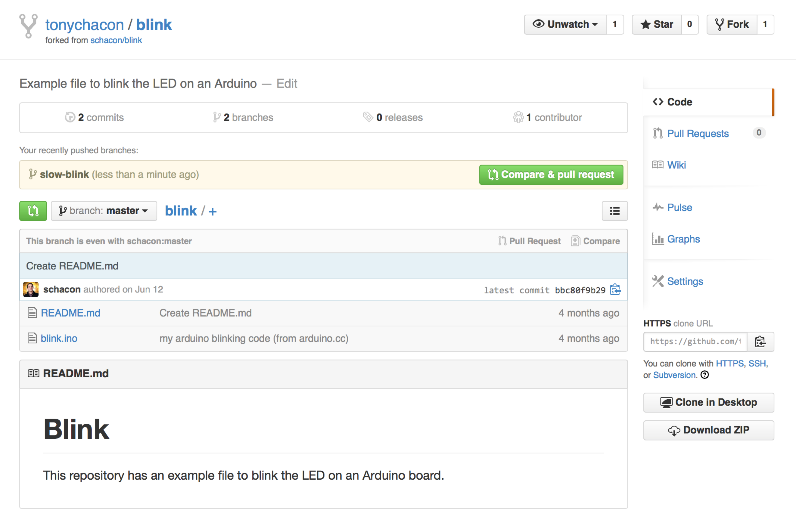Click the plus icon to create new file
This screenshot has width=796, height=532.
click(x=213, y=212)
